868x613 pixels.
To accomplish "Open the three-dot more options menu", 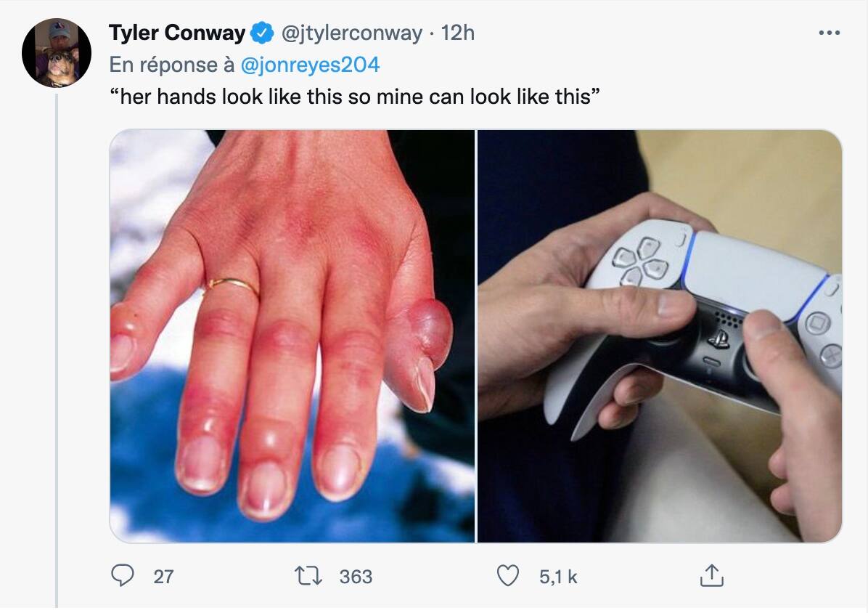I will coord(829,33).
